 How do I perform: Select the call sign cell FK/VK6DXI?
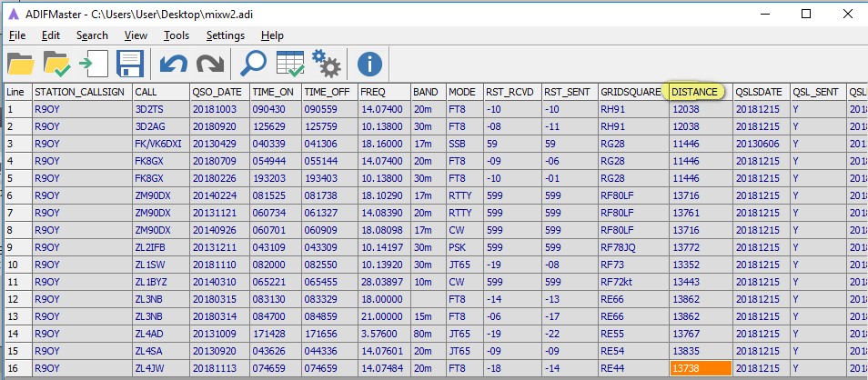click(x=159, y=144)
